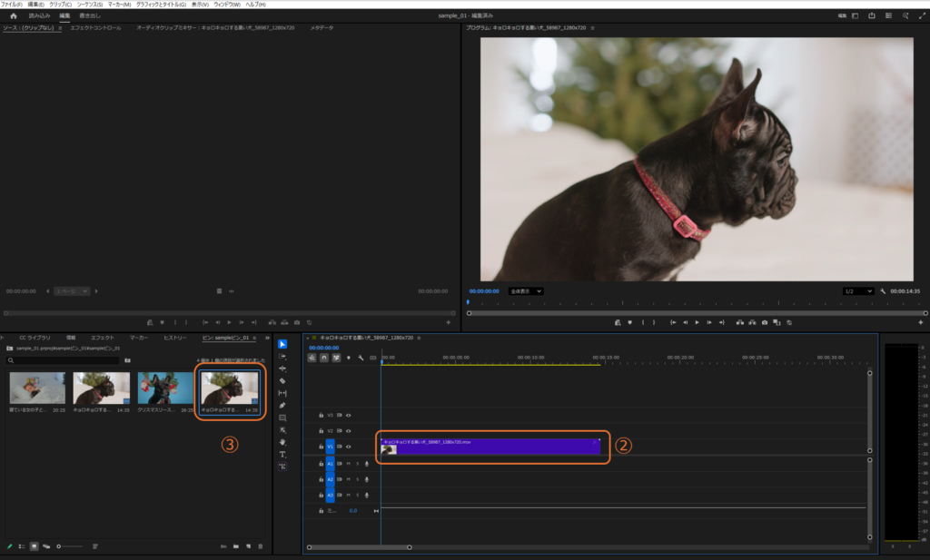The width and height of the screenshot is (930, 560).
Task: Click the home icon at top left
Action: [x=13, y=15]
